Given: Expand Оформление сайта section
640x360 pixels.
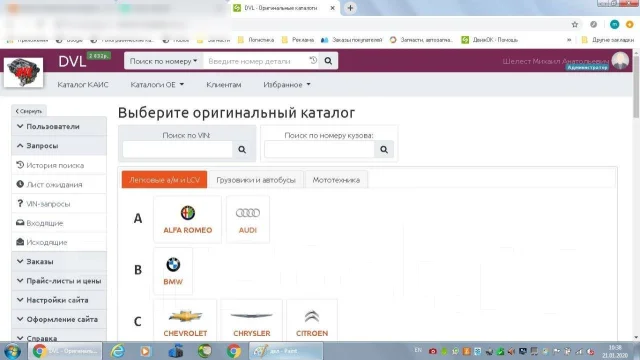Looking at the screenshot, I should [x=59, y=319].
